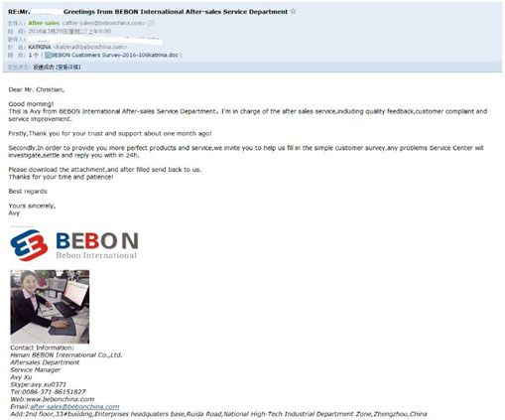
Task: Click the red-blue Bebon emblem icon
Action: [x=29, y=245]
